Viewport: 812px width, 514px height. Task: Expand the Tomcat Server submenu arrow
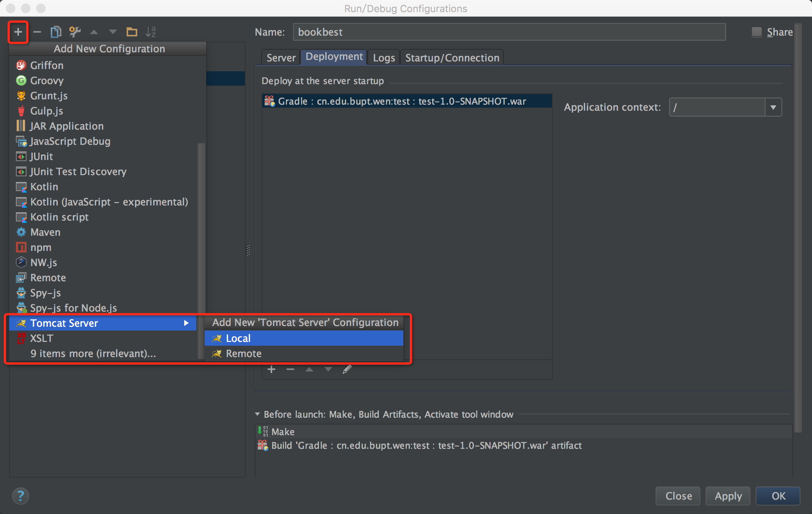[186, 323]
